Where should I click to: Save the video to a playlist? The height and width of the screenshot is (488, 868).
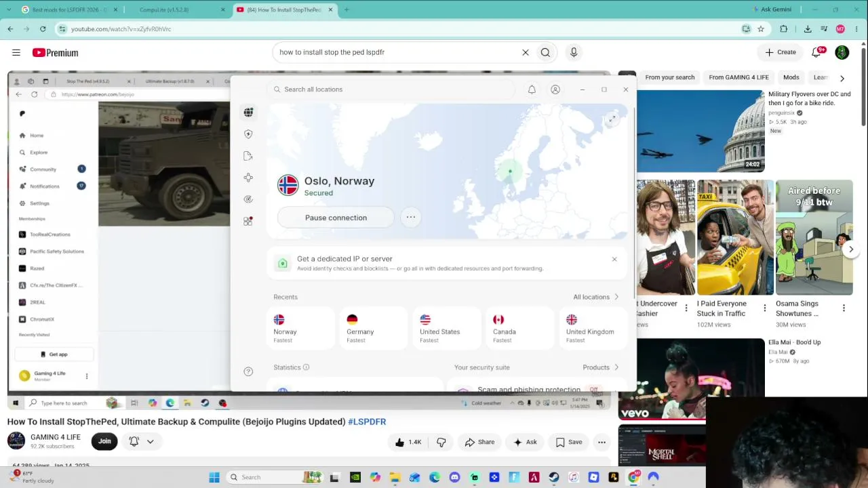(x=568, y=442)
